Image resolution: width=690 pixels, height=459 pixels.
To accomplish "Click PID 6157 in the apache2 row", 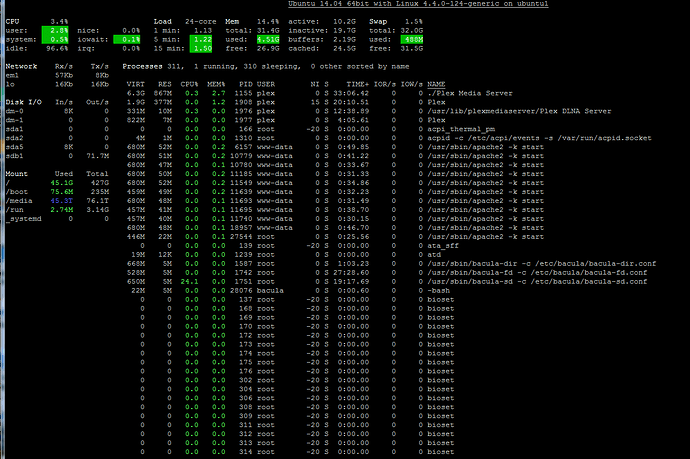I will (x=243, y=147).
